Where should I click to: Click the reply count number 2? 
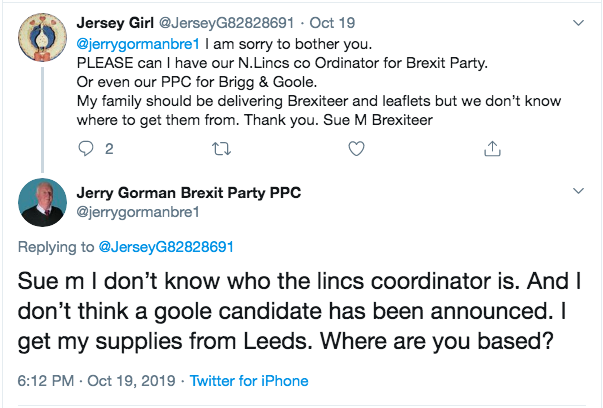[109, 150]
